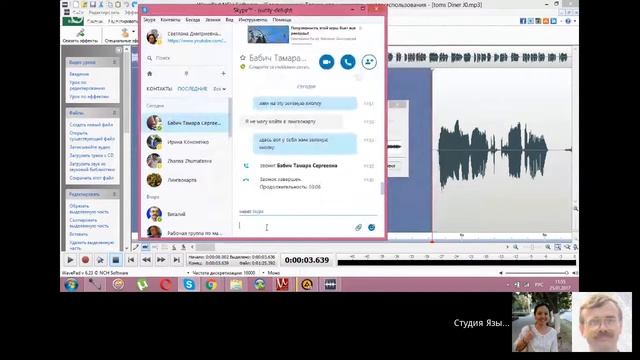Click Введение link in WavePad sidebar
This screenshot has width=640, height=360.
[79, 74]
